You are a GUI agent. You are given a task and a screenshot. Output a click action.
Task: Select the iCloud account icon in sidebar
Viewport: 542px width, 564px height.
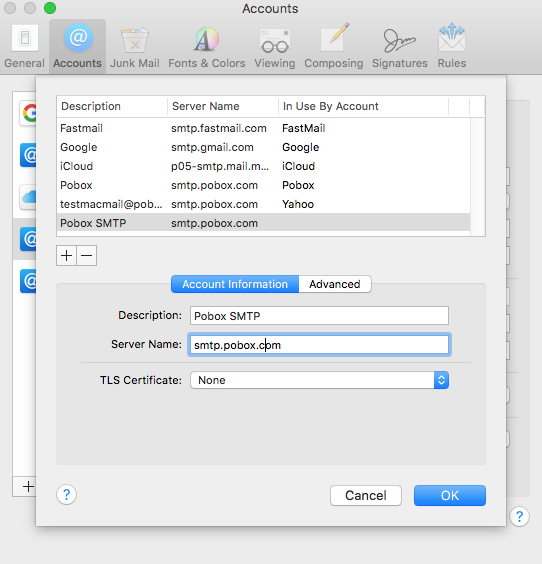coord(29,197)
